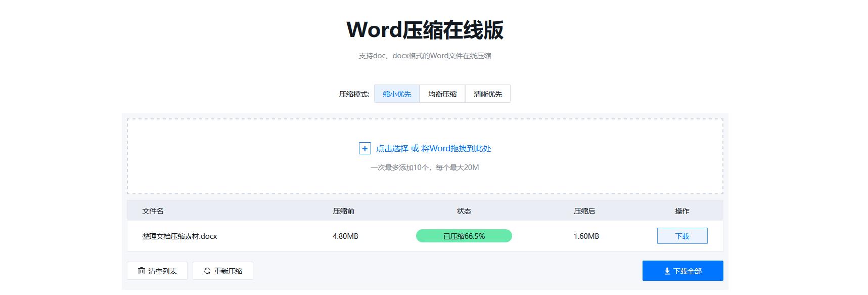Select 清晰优先 compression mode
The height and width of the screenshot is (295, 868).
pyautogui.click(x=488, y=94)
